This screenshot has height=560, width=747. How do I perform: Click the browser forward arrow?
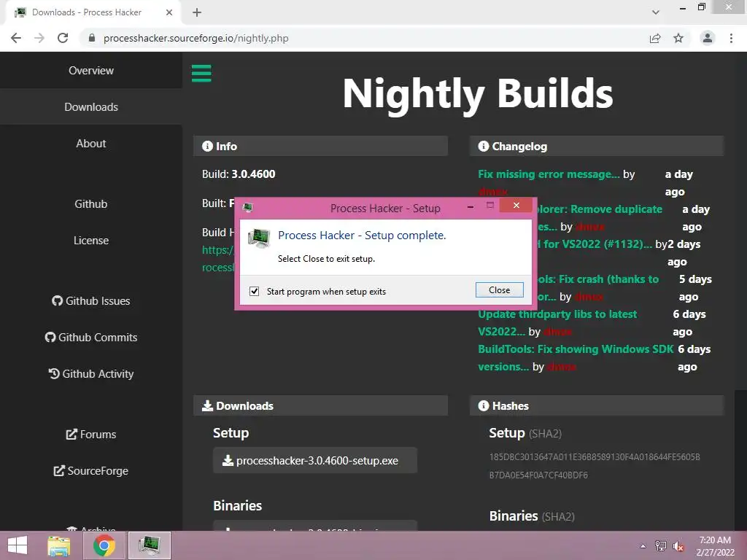[x=39, y=38]
